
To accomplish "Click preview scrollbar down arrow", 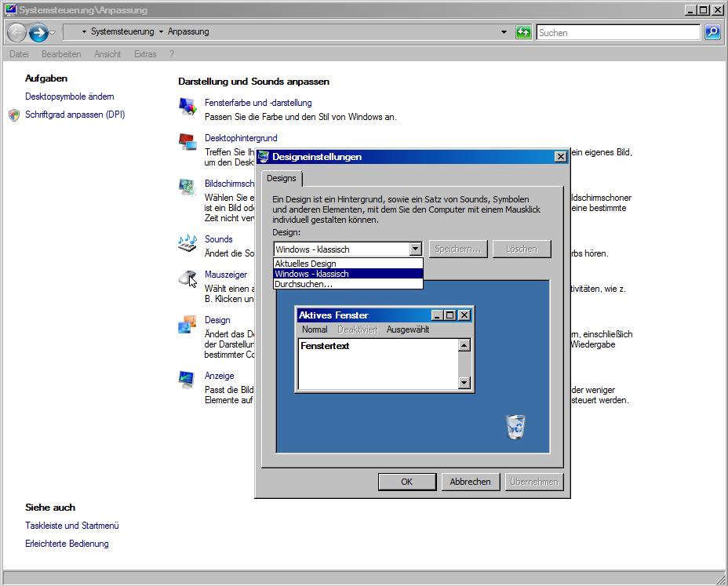I will [x=464, y=383].
